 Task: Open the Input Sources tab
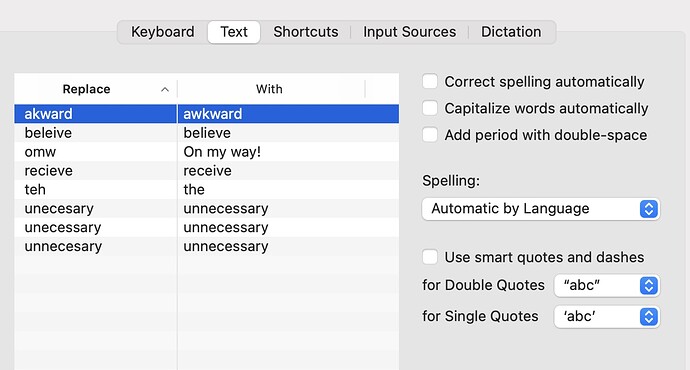point(410,32)
